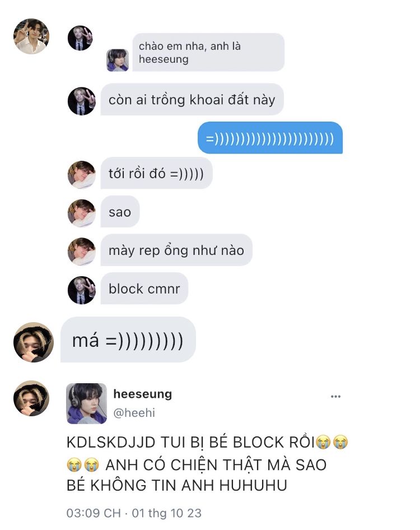
Task: Tap the avatar beside the 'má =))))))))' message
Action: 34,342
